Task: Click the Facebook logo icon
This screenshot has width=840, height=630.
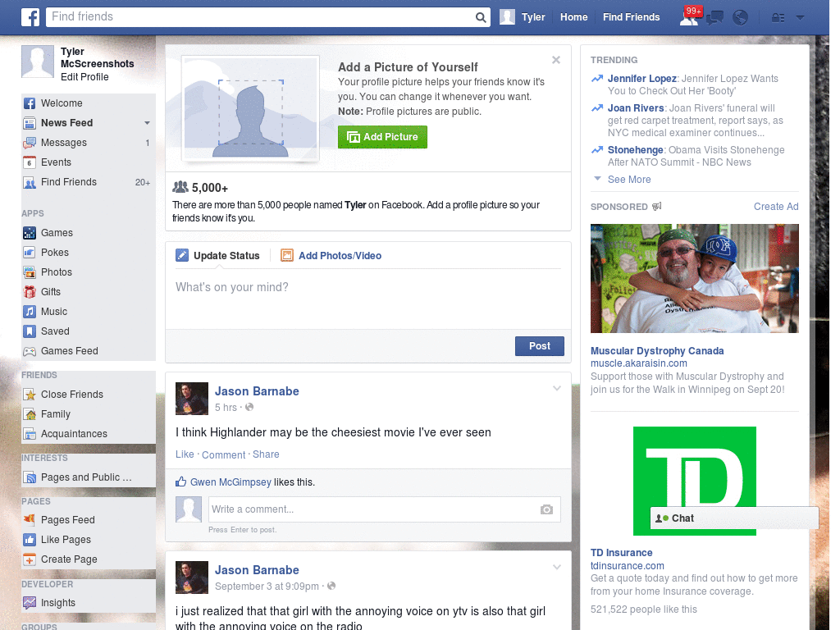Action: (x=30, y=16)
